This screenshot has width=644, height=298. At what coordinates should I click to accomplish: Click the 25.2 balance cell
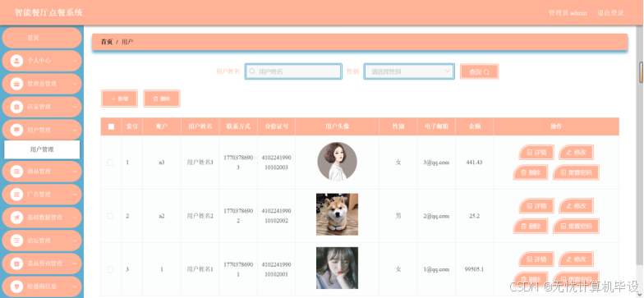(x=475, y=216)
